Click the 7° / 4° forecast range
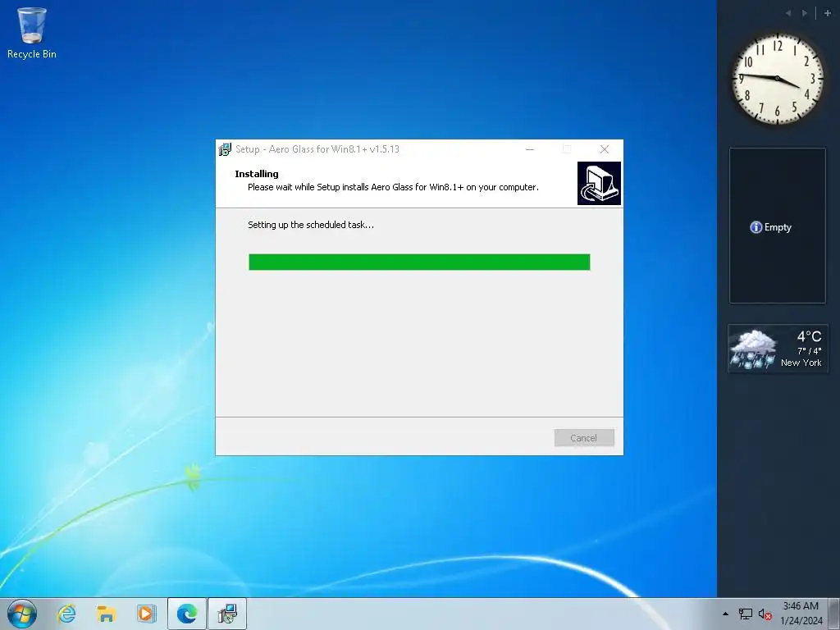 pyautogui.click(x=809, y=351)
